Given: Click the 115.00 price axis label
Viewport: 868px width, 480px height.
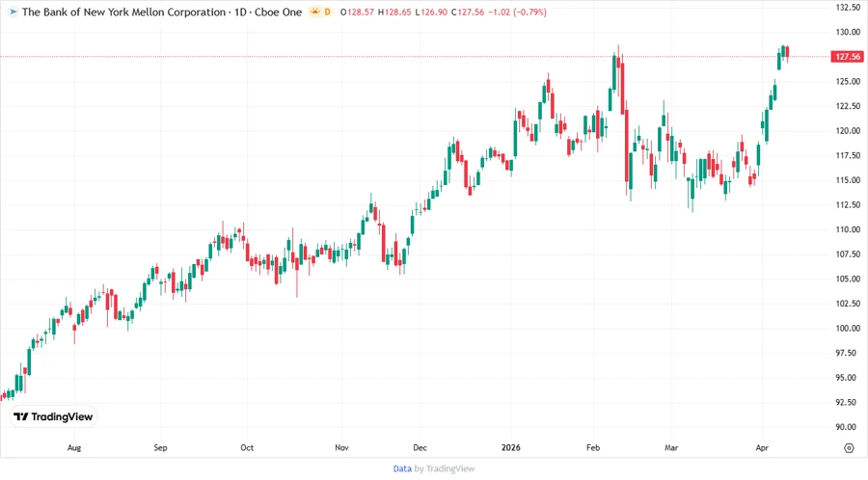Looking at the screenshot, I should tap(848, 180).
